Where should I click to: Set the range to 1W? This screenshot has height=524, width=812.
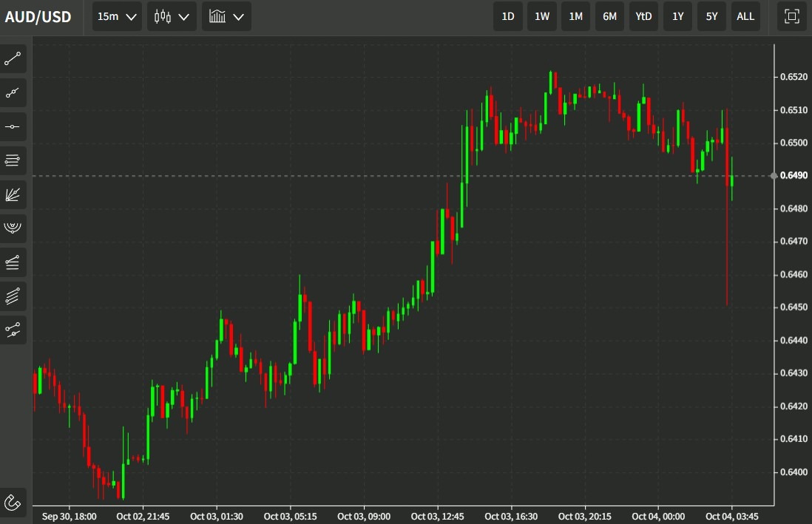click(541, 16)
